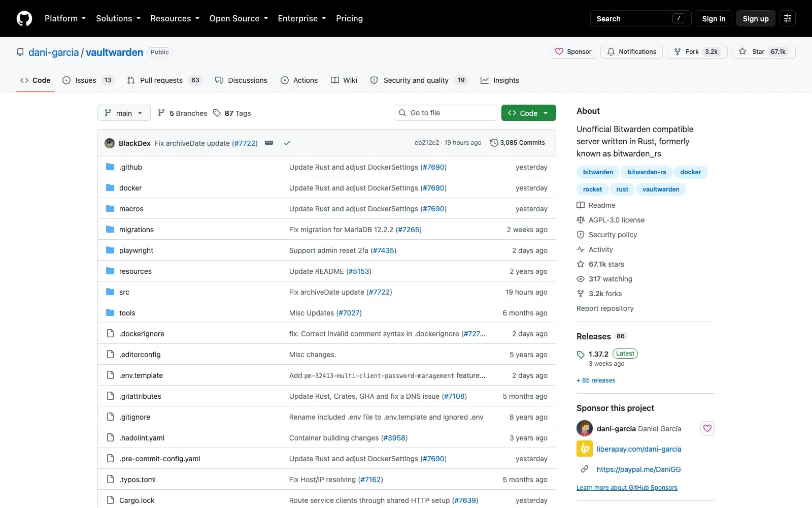Open the Notifications subscription button
Image resolution: width=812 pixels, height=508 pixels.
pos(631,52)
